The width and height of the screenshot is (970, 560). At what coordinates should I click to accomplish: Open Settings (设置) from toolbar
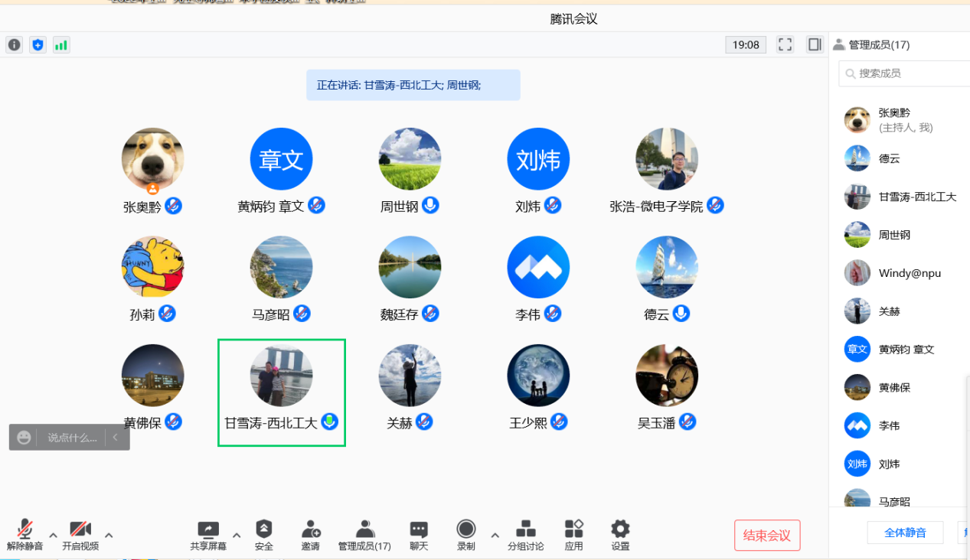(x=620, y=536)
